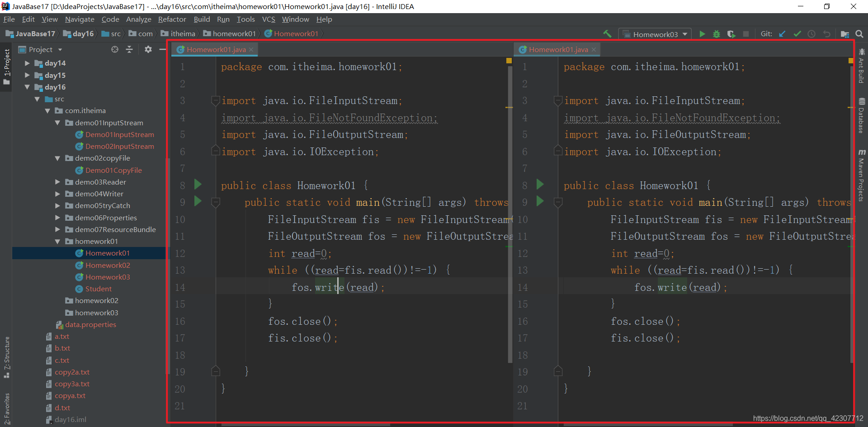Open Git show history clock icon
868x427 pixels.
[x=811, y=34]
